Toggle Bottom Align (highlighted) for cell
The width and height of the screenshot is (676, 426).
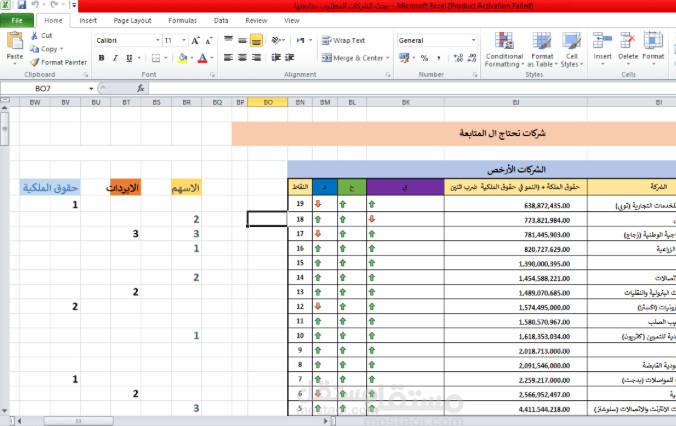[x=256, y=40]
